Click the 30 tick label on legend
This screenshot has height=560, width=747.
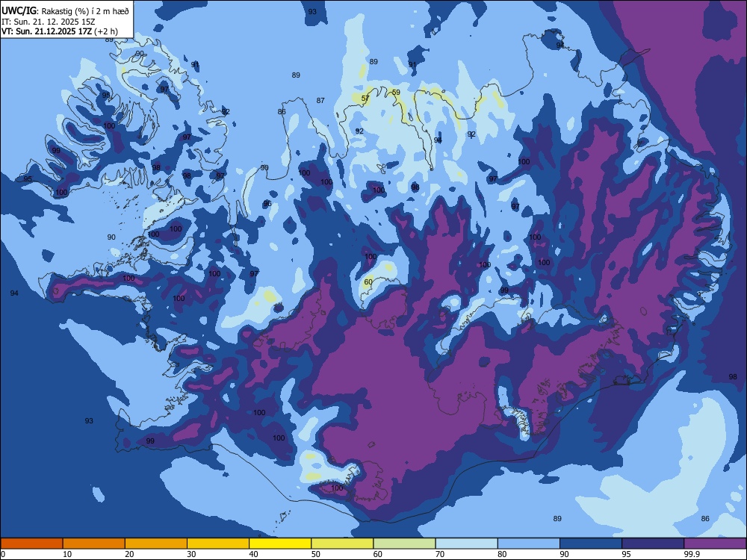point(191,554)
